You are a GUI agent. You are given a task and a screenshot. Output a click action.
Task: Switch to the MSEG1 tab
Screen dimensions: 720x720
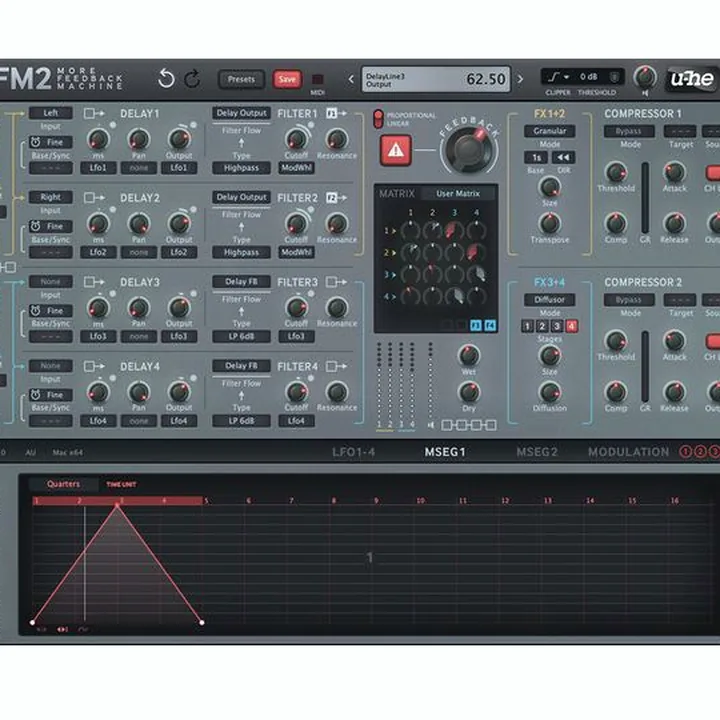(445, 452)
